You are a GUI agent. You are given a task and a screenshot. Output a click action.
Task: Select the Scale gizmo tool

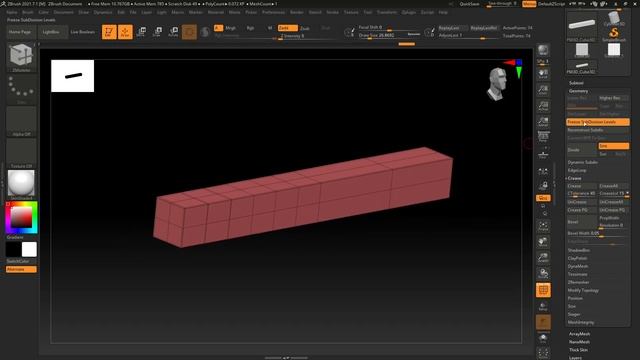[x=158, y=32]
